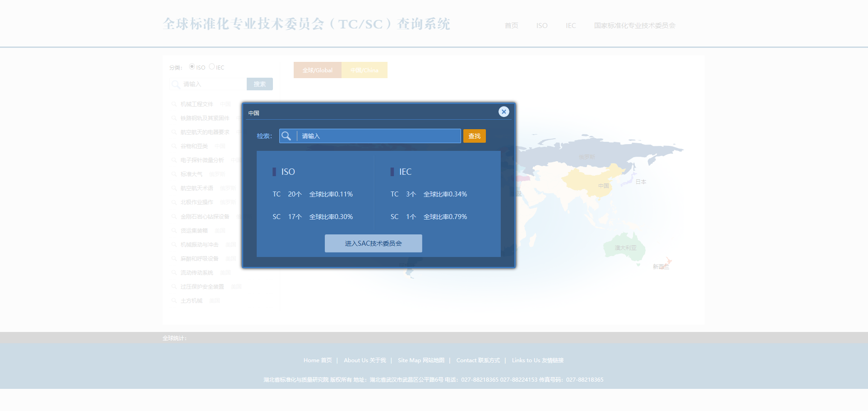The image size is (868, 411).
Task: Click search icon beside 金刚石岩心钻探设备
Action: (174, 217)
